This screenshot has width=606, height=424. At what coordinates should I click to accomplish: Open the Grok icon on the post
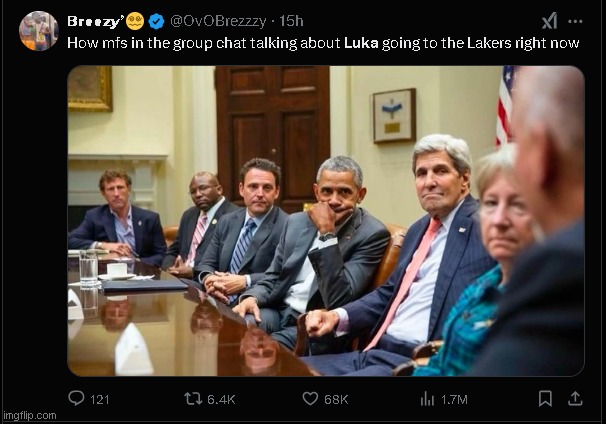[x=549, y=21]
